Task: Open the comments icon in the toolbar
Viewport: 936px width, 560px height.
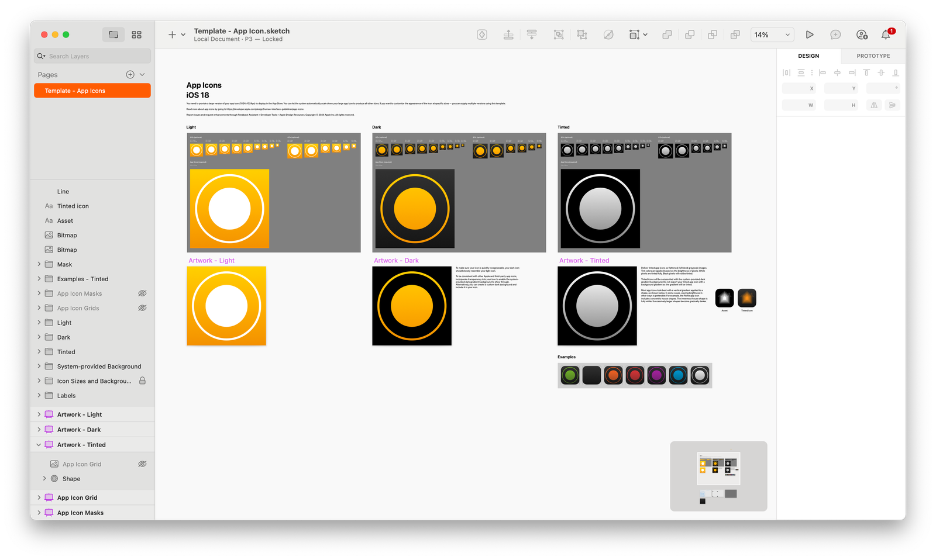Action: click(x=835, y=34)
